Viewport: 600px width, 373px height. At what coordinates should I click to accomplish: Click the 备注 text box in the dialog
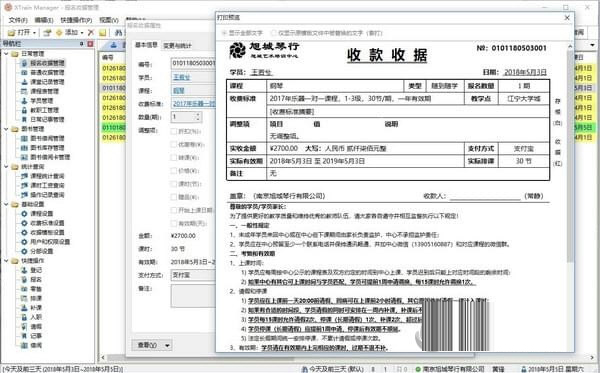point(194,296)
